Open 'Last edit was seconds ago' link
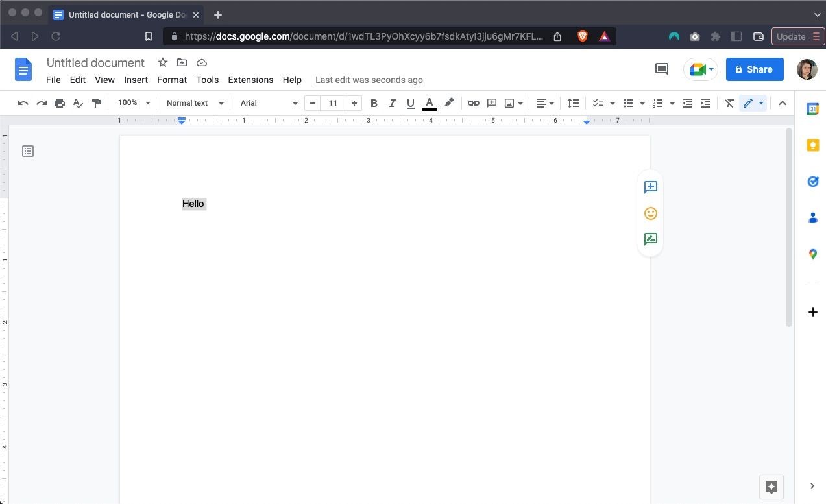 click(x=369, y=80)
